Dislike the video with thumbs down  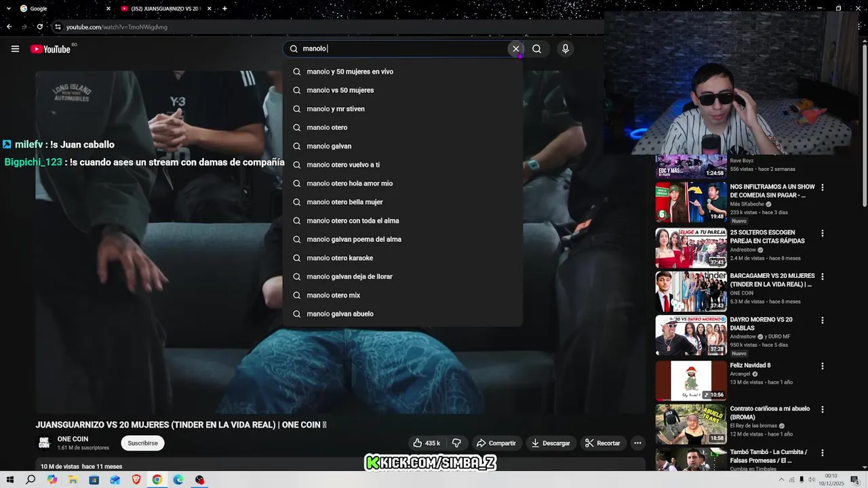coord(456,443)
